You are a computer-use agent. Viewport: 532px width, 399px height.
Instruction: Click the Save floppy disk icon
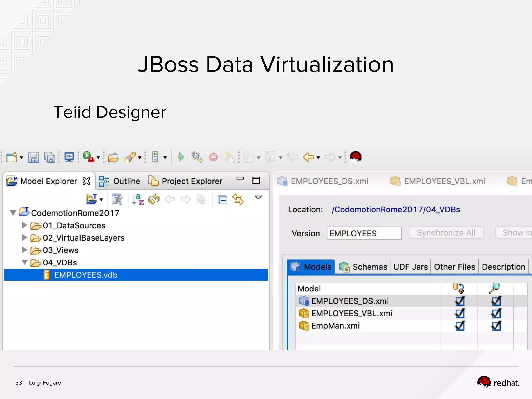pos(34,157)
